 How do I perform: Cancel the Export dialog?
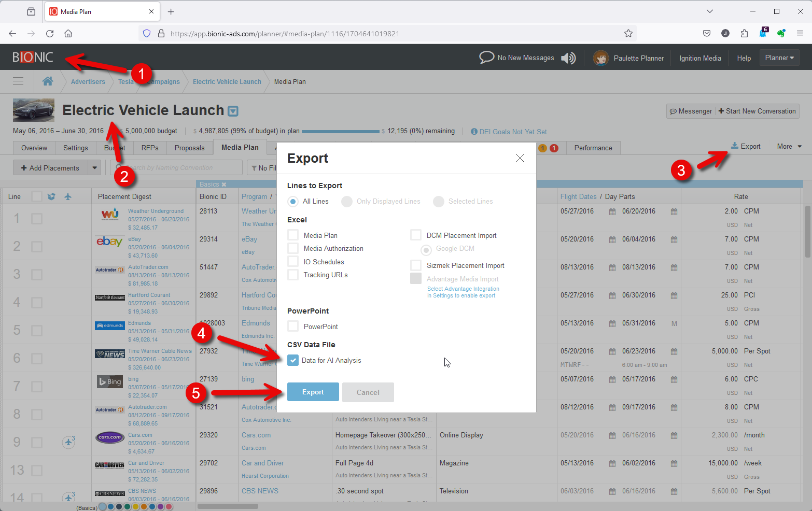368,392
